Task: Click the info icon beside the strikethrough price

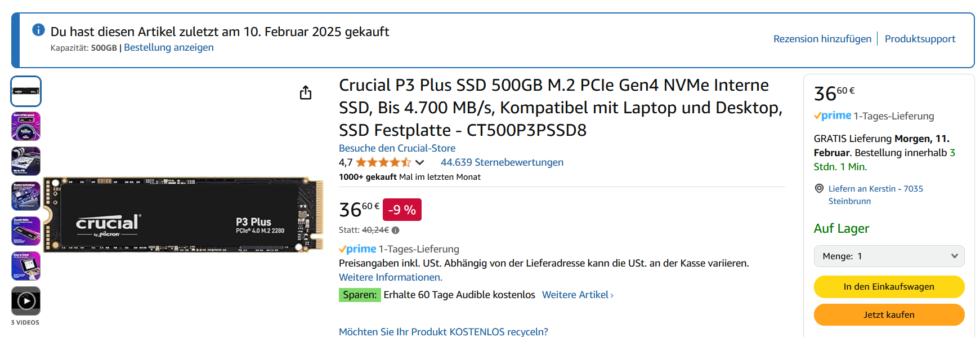Action: point(396,230)
